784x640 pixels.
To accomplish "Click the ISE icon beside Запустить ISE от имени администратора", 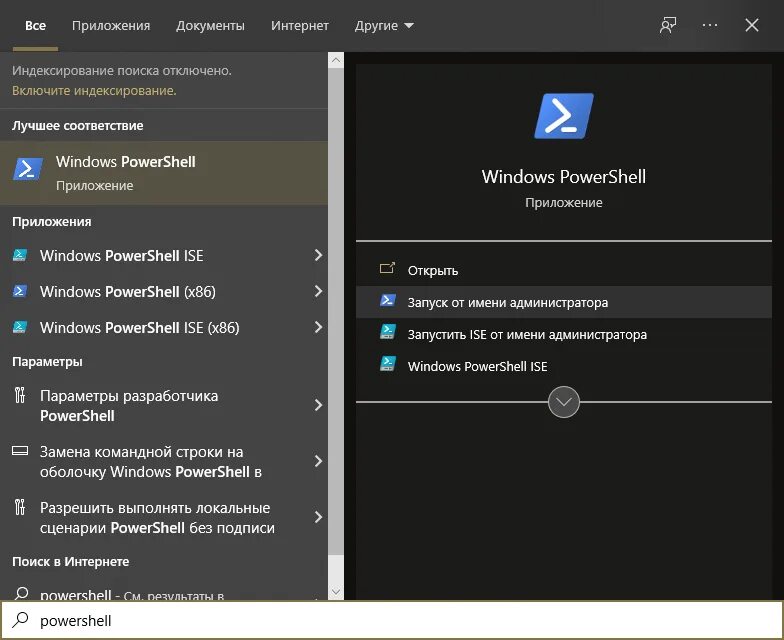I will click(388, 332).
